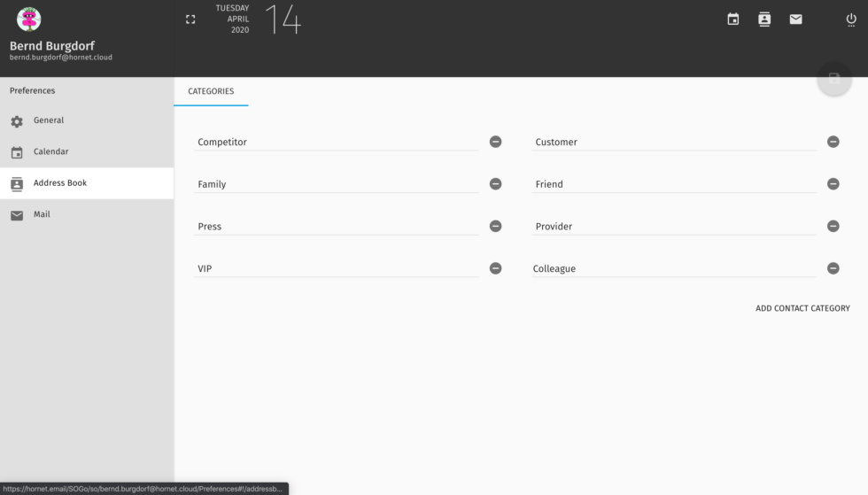The image size is (868, 495).
Task: Edit the Press category field
Action: point(336,226)
